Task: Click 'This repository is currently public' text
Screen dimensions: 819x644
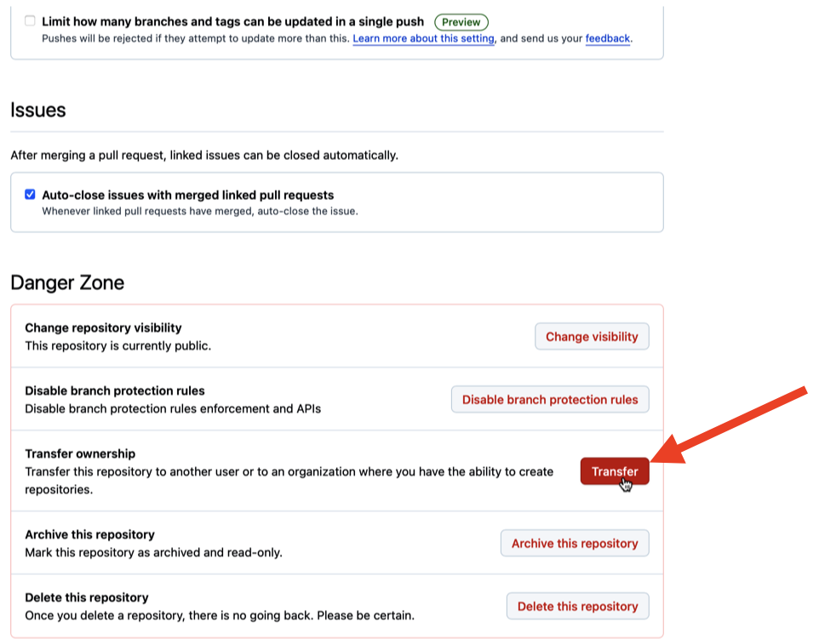Action: (x=118, y=345)
